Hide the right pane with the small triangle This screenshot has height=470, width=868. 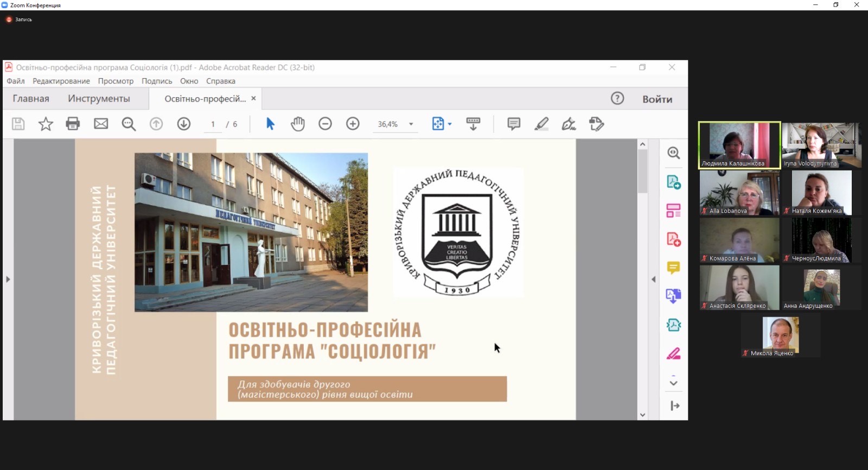pyautogui.click(x=653, y=280)
